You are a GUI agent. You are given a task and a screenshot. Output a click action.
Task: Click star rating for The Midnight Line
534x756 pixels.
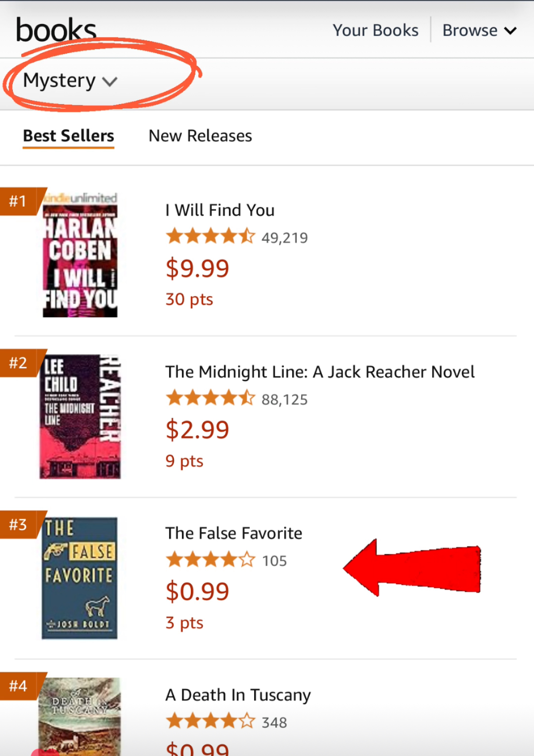[x=211, y=398]
